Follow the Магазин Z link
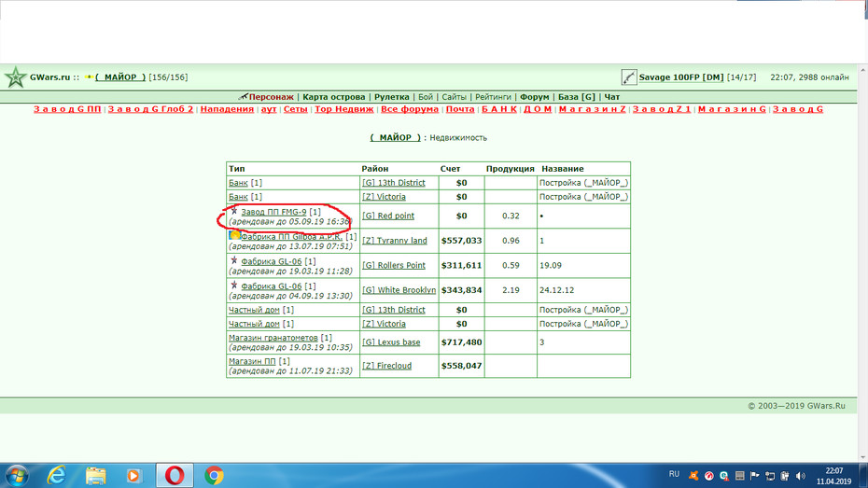The width and height of the screenshot is (868, 488). pos(593,109)
